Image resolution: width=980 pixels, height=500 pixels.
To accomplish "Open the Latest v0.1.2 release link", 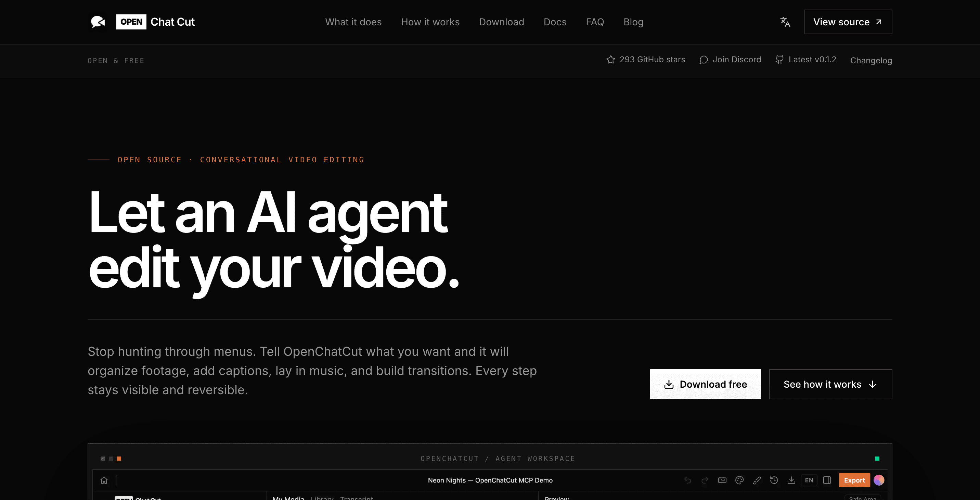I will (806, 60).
